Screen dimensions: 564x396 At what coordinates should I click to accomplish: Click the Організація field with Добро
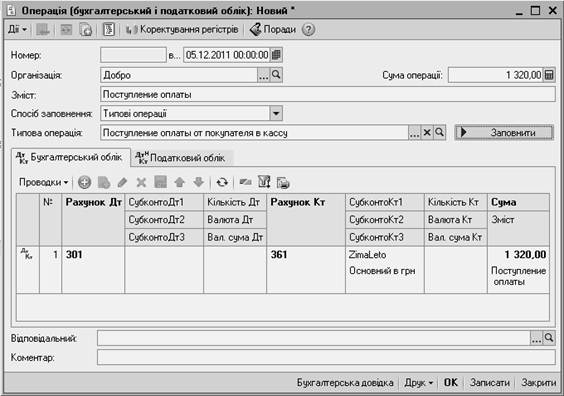[179, 75]
